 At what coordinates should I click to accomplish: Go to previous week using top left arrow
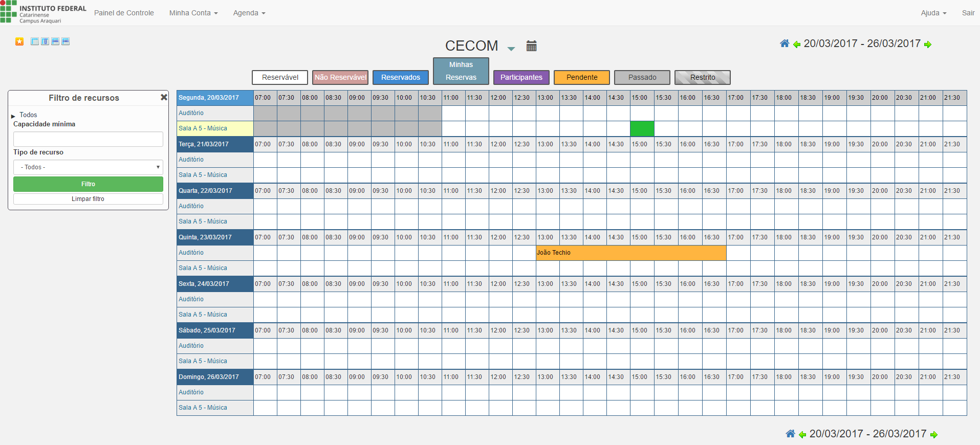point(796,44)
